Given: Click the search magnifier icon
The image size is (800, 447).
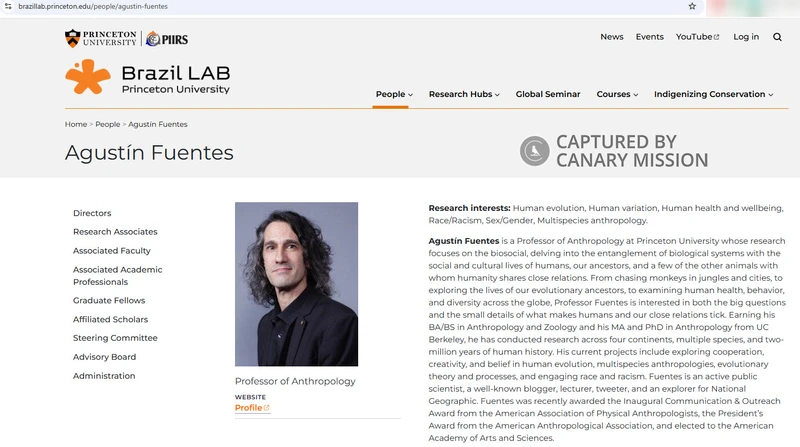Looking at the screenshot, I should pos(777,37).
